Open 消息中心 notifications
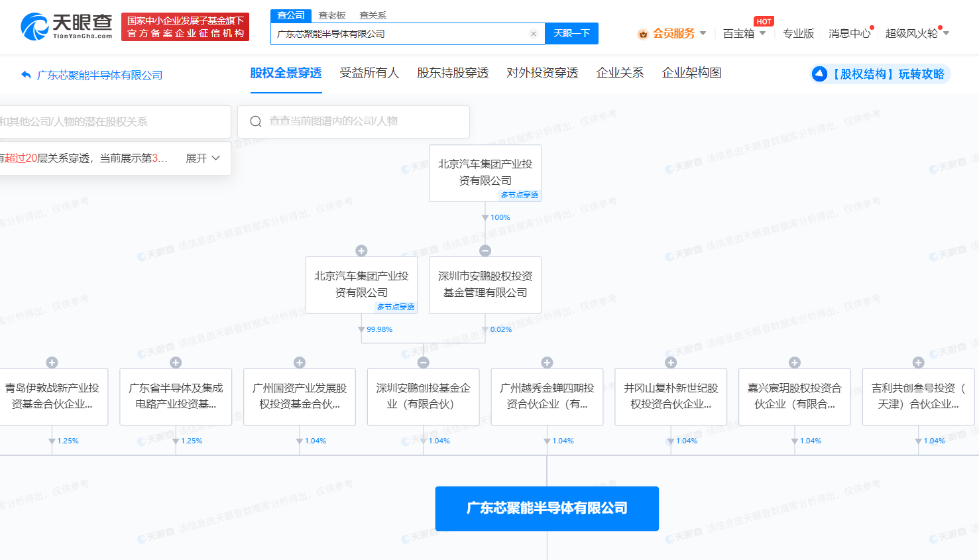 click(x=850, y=33)
